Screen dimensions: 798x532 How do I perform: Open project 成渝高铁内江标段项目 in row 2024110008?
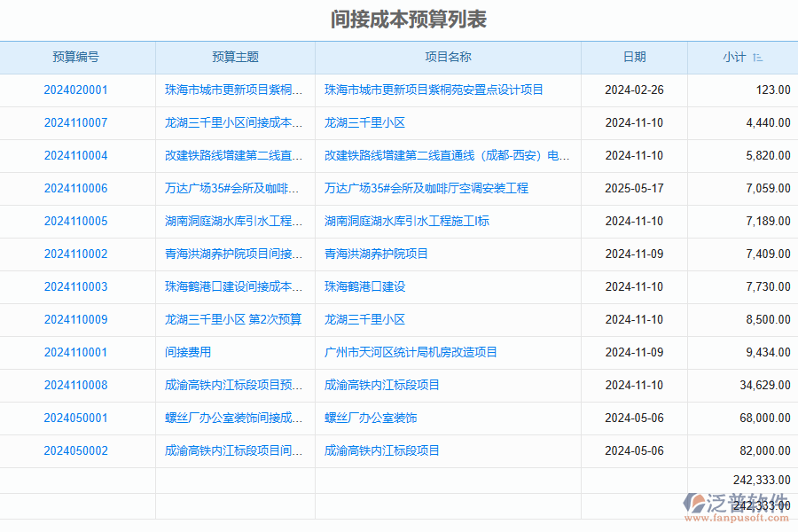point(381,386)
